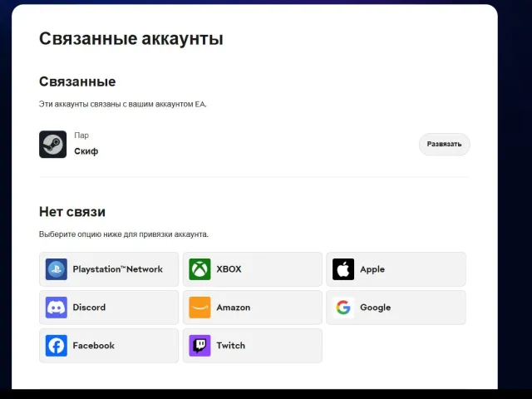
Task: Click the black Apple logo icon
Action: 343,269
